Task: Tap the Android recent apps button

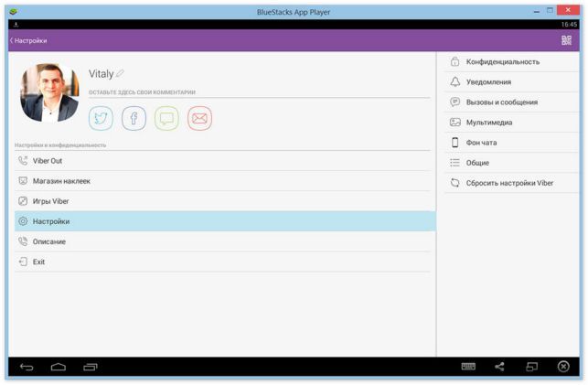Action: point(90,367)
